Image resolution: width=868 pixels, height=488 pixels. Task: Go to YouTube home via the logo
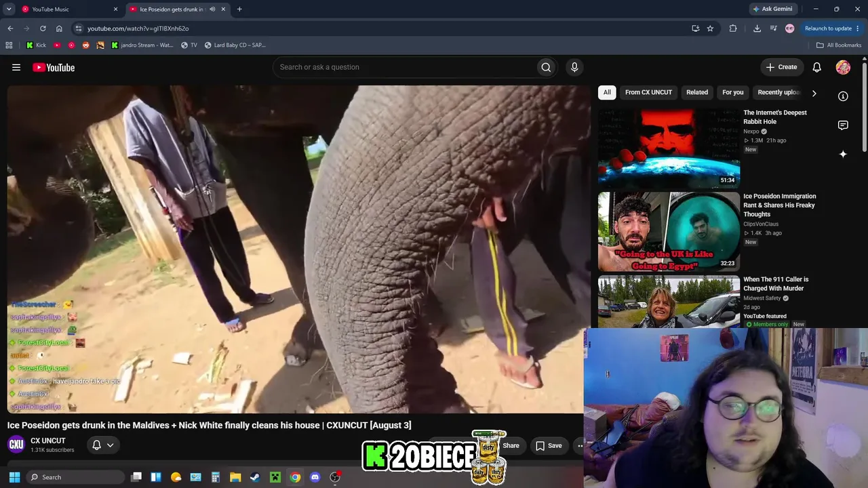tap(54, 67)
